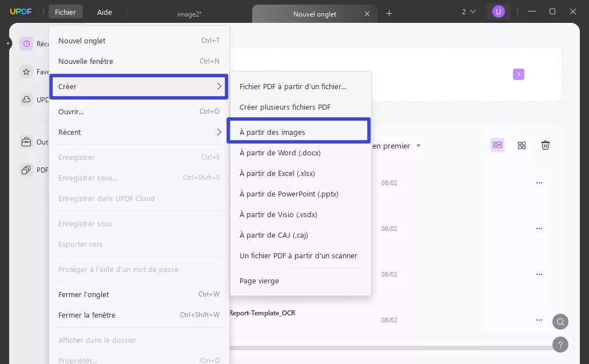Expand the Récent submenu in the Fichier menu

tap(138, 132)
